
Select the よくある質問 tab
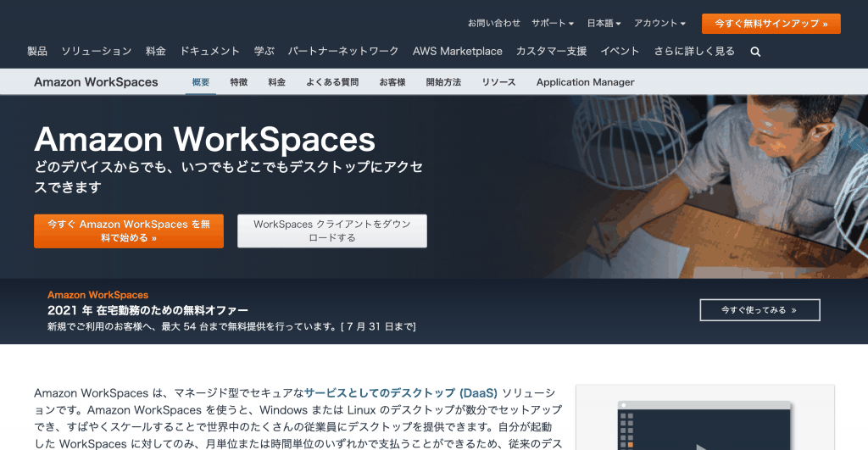[332, 82]
